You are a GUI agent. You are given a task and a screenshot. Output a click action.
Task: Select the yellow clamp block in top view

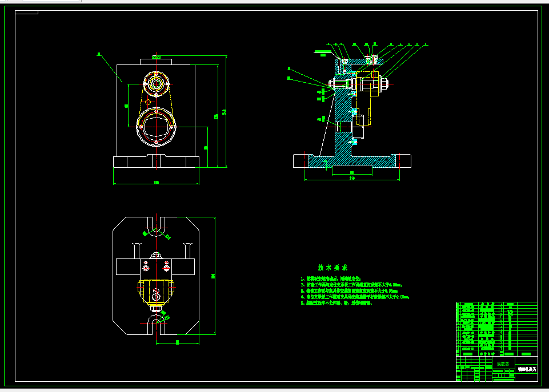click(x=156, y=292)
